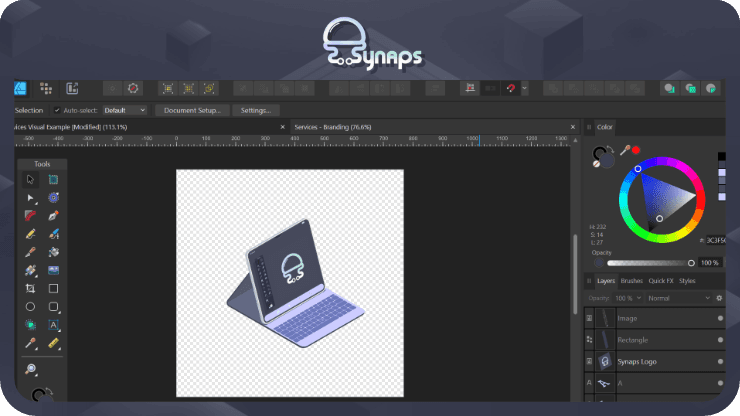Click the Settings button
The width and height of the screenshot is (740, 416).
(256, 110)
